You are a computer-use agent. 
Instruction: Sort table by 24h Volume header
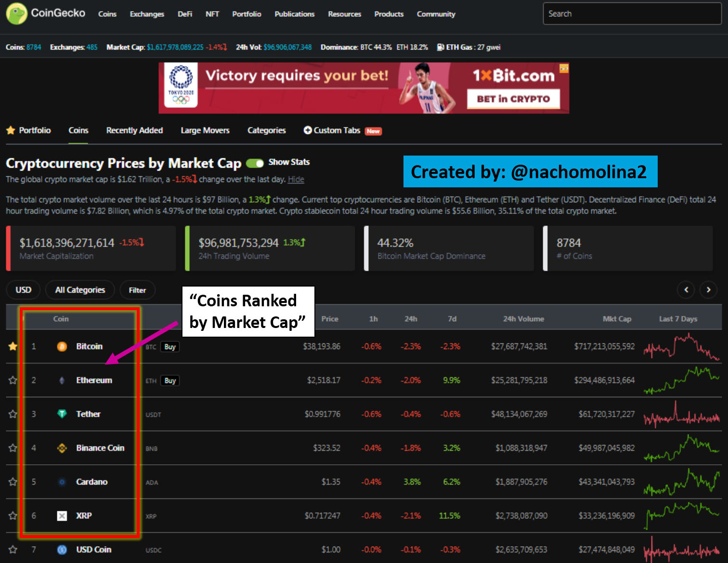[x=524, y=319]
